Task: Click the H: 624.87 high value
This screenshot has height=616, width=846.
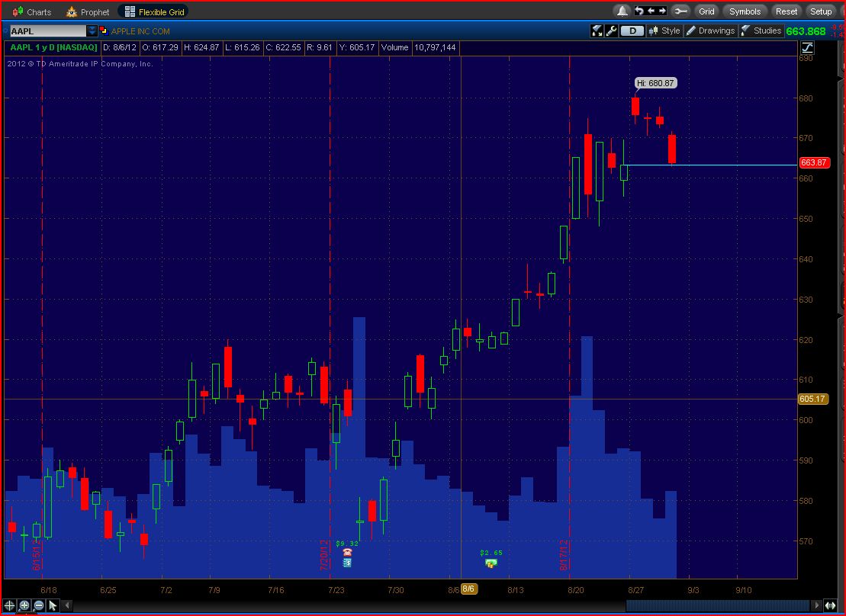Action: point(201,47)
